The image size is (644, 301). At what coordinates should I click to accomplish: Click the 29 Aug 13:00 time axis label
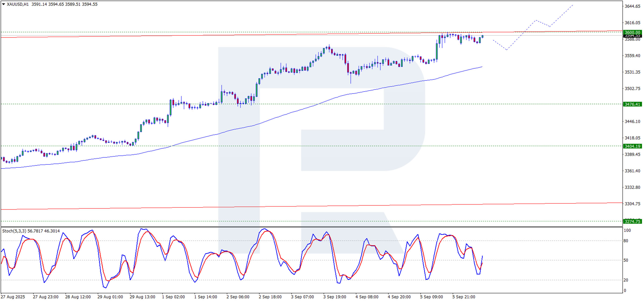(x=142, y=297)
